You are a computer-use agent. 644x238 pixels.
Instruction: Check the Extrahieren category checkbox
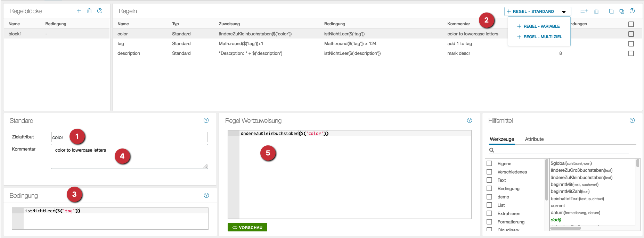click(489, 213)
